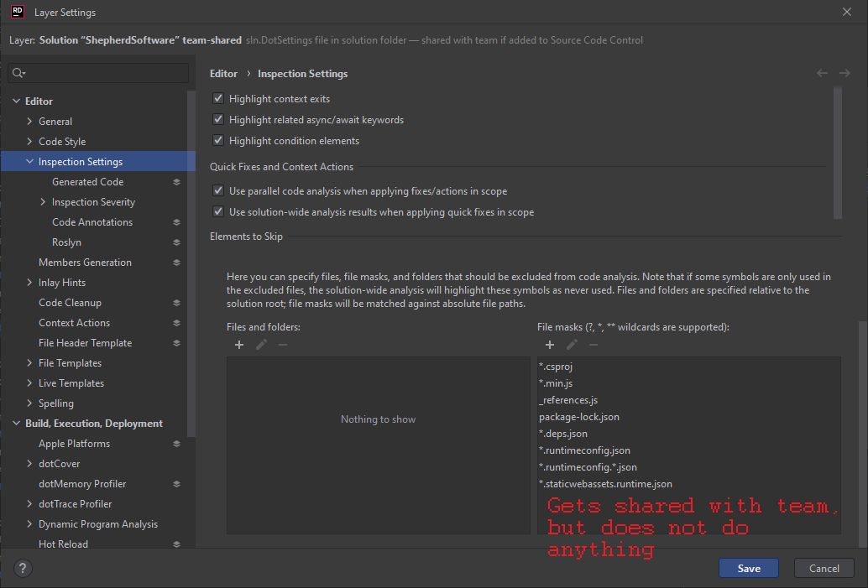The image size is (868, 588).
Task: Open Context Actions settings page
Action: (x=74, y=323)
